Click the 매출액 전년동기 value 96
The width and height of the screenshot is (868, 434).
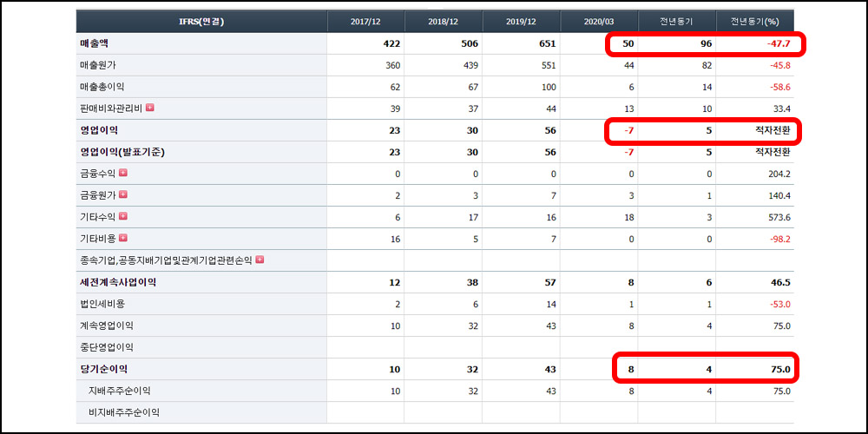tap(707, 43)
